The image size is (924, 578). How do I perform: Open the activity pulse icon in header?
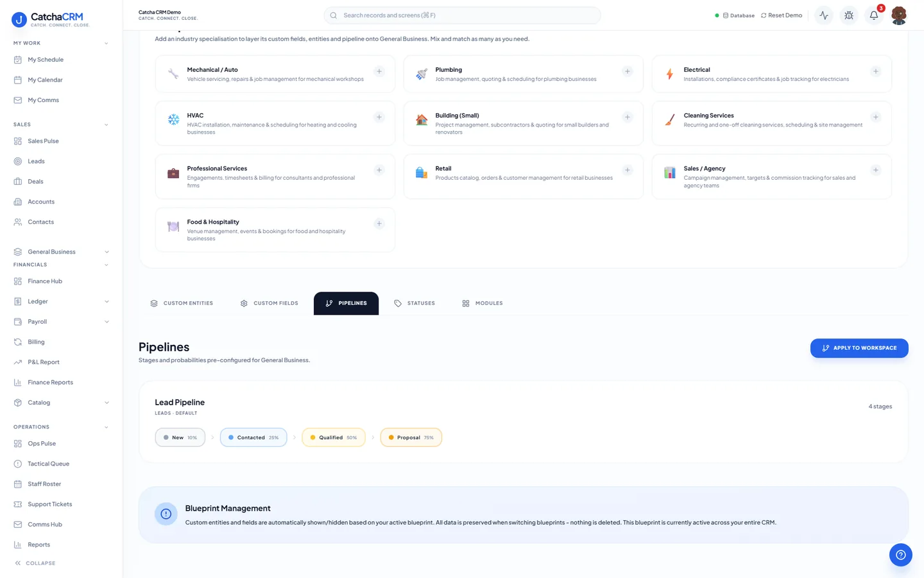(x=824, y=15)
